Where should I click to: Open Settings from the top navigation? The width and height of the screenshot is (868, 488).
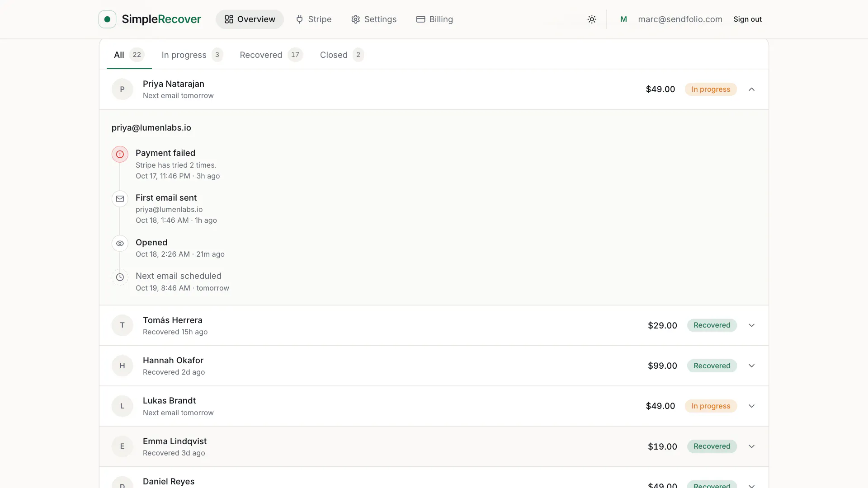[374, 19]
